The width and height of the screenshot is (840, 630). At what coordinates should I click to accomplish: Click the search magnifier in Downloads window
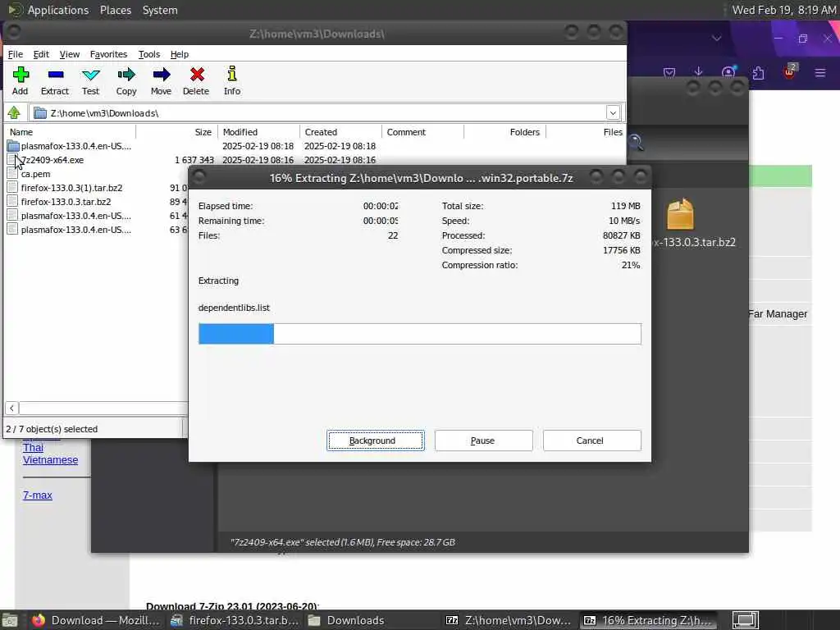coord(636,142)
